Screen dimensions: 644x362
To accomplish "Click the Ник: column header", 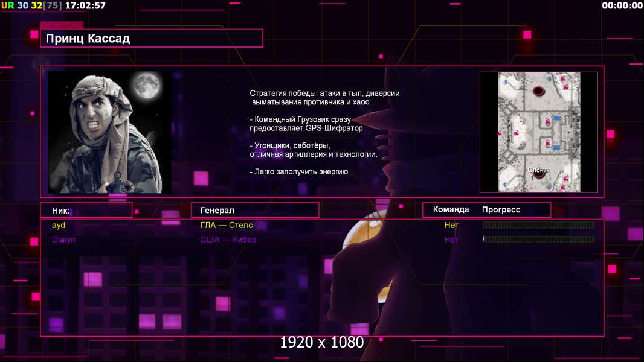I will click(x=86, y=211).
